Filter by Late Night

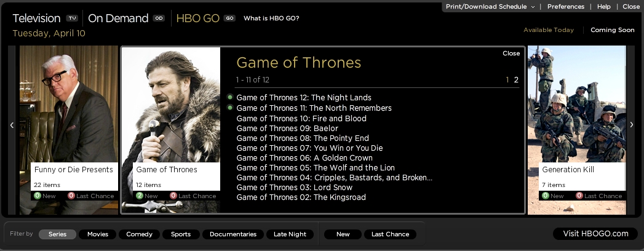click(x=290, y=234)
